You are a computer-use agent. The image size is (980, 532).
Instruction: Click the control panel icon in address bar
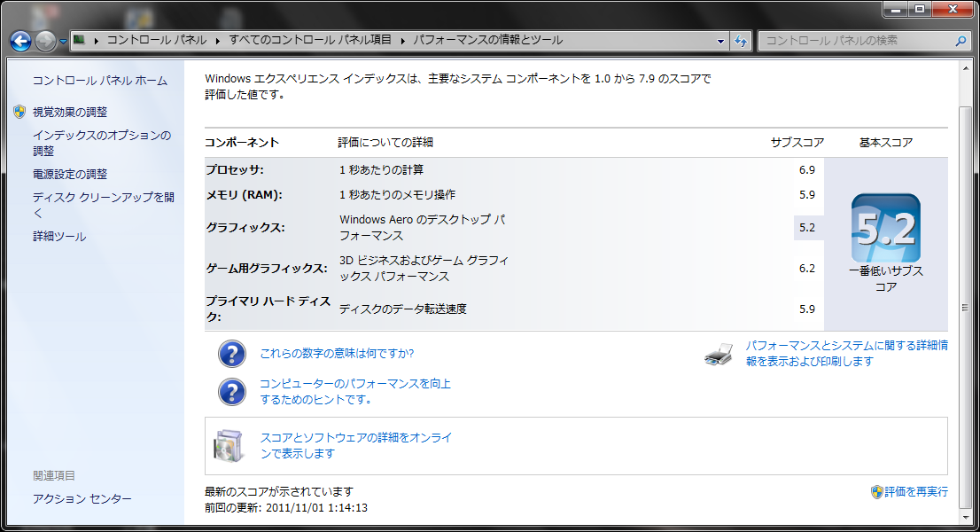80,40
